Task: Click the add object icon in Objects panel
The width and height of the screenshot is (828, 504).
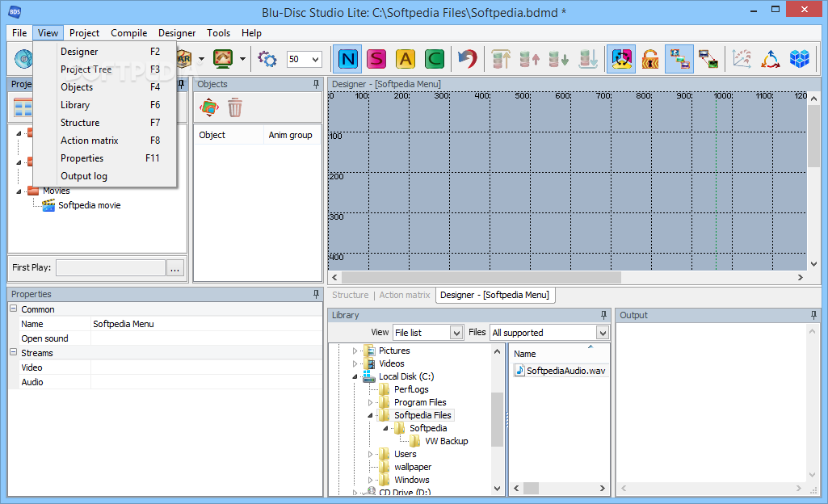Action: 209,107
